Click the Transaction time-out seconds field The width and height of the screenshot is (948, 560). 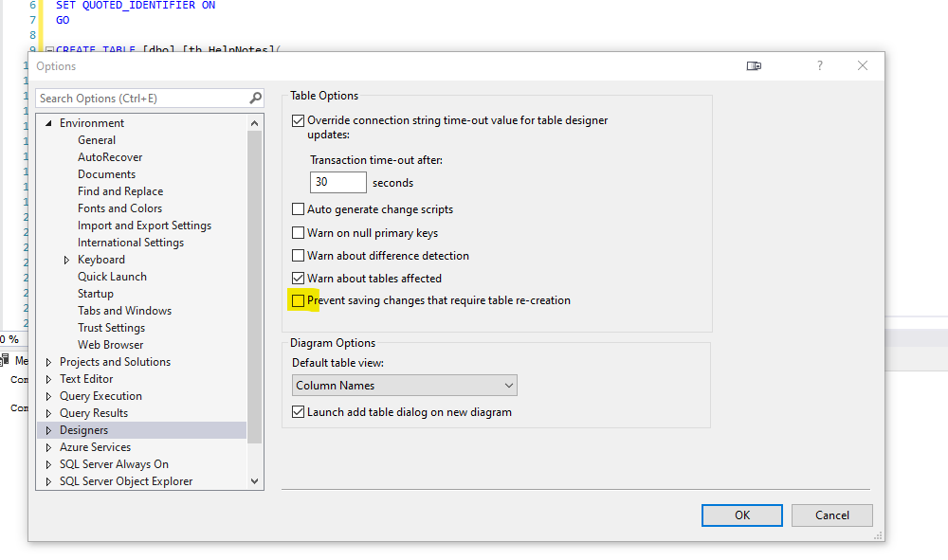(337, 182)
